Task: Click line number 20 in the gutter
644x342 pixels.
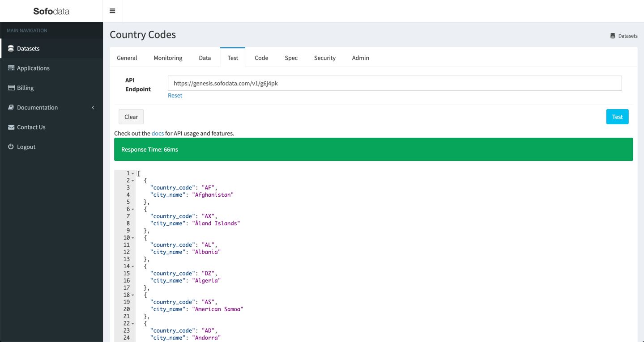Action: 127,309
